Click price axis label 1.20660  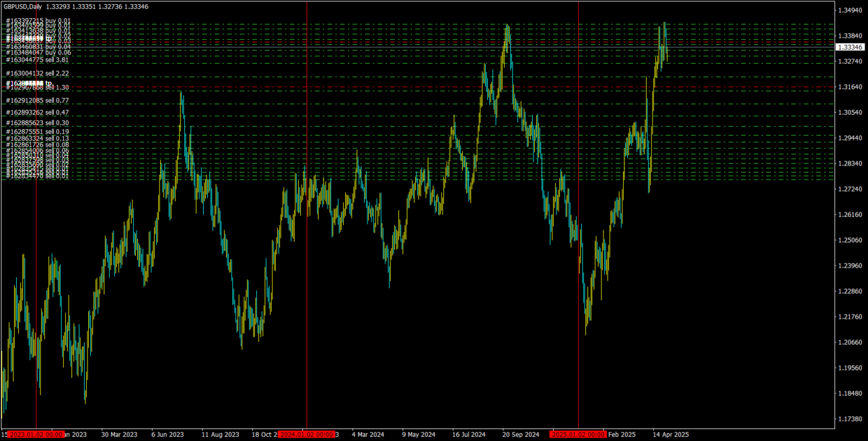(851, 342)
